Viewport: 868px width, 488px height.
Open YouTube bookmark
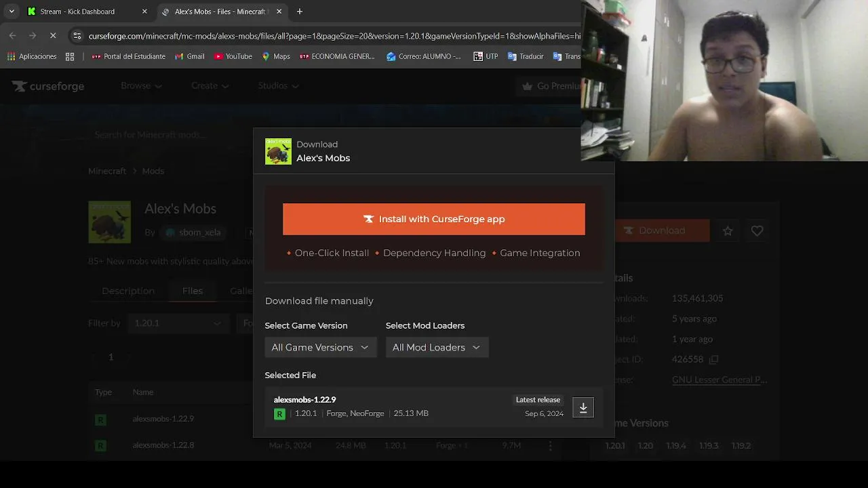tap(233, 56)
